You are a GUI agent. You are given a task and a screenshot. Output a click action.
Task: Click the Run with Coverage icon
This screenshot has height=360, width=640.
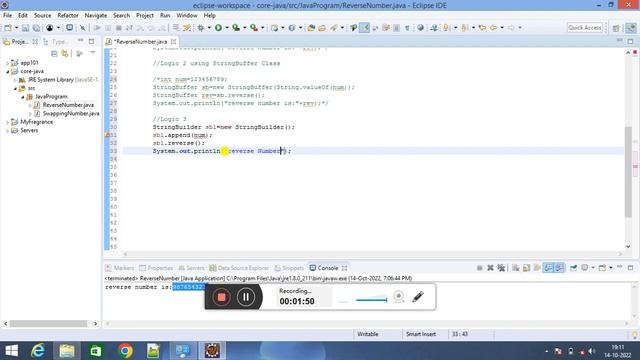click(236, 28)
